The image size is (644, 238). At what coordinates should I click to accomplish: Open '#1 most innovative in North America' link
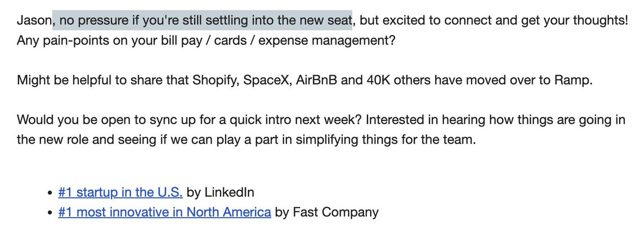point(165,212)
